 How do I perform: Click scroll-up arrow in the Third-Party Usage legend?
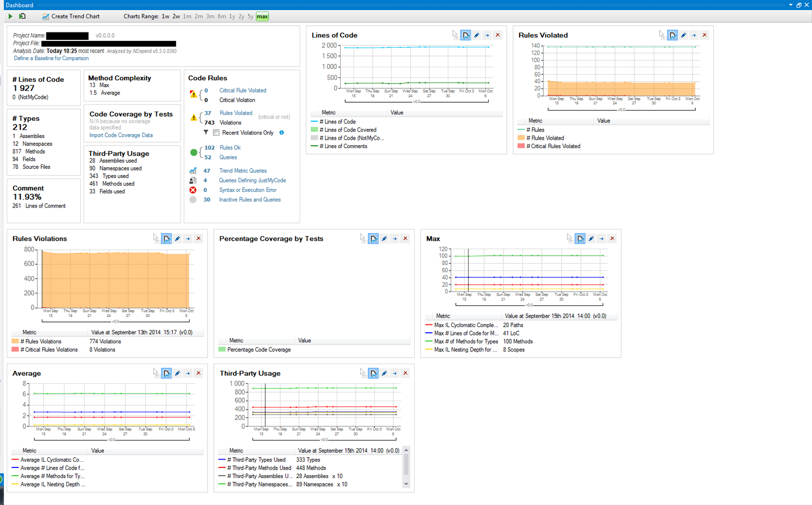pos(406,451)
